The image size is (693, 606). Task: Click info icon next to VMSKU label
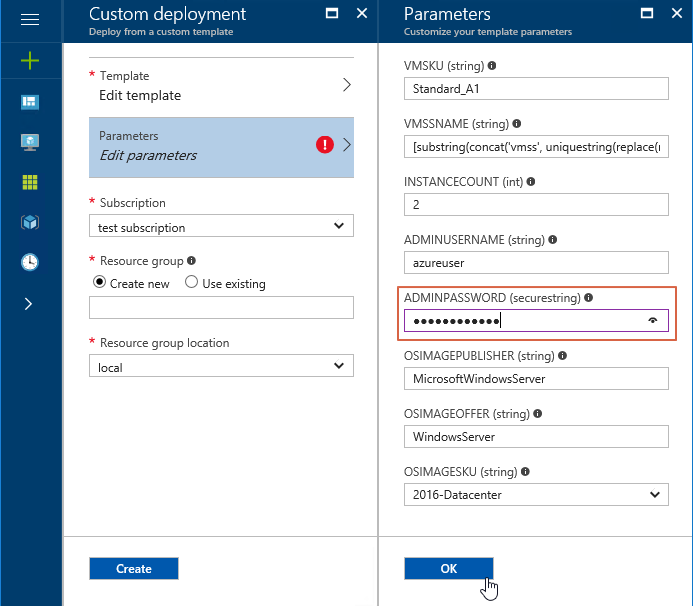click(491, 66)
